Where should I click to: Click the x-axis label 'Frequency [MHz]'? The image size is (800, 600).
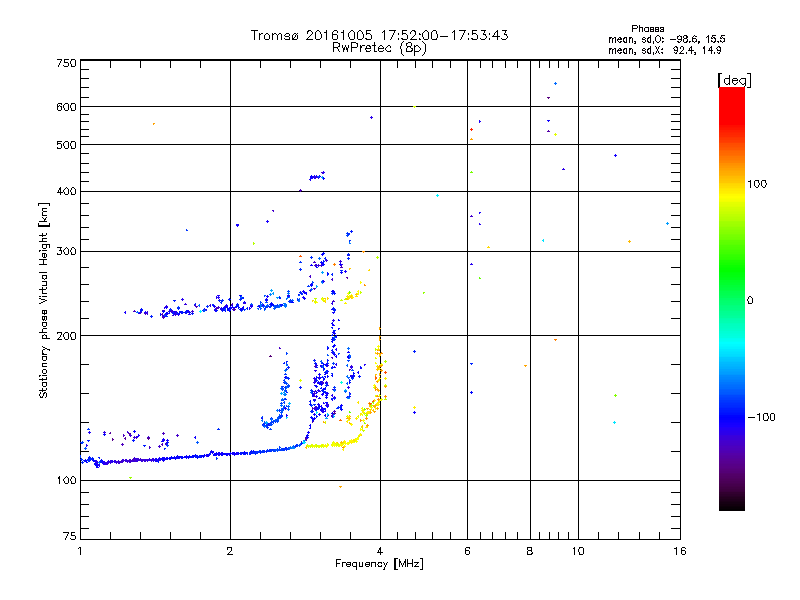click(x=379, y=564)
